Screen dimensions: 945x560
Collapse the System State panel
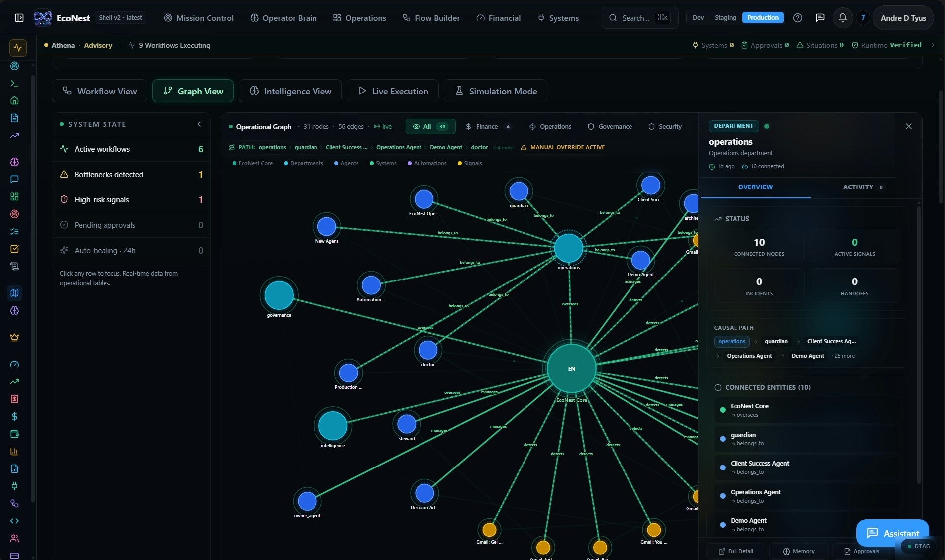tap(199, 124)
